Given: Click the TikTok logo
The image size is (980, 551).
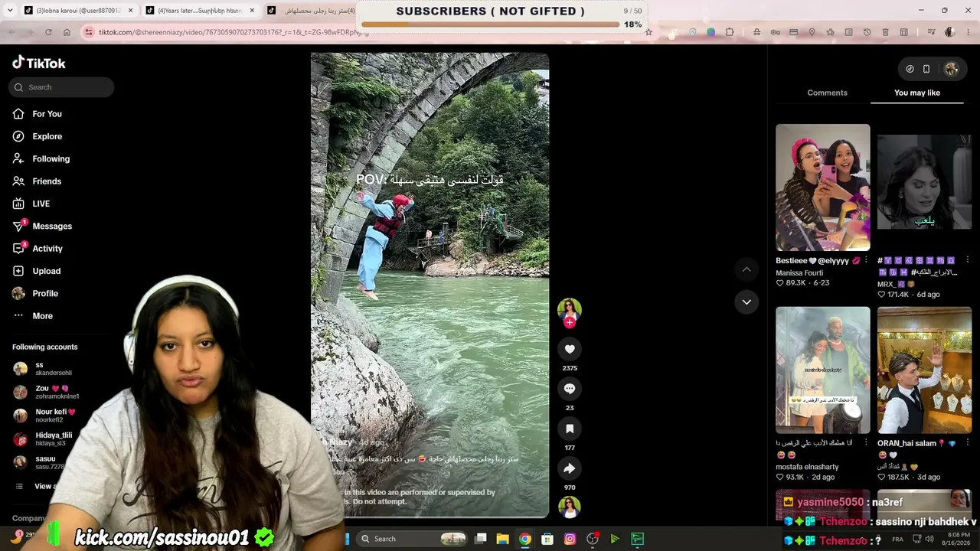Looking at the screenshot, I should pyautogui.click(x=39, y=63).
